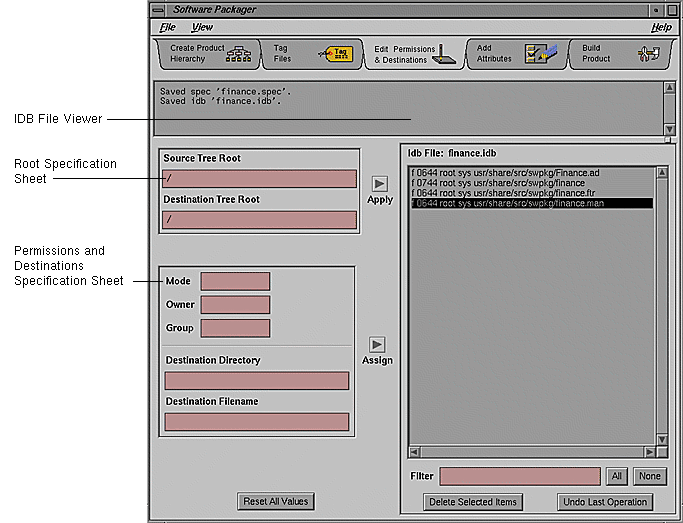Click the Idb list vertical scrollbar track

662,306
